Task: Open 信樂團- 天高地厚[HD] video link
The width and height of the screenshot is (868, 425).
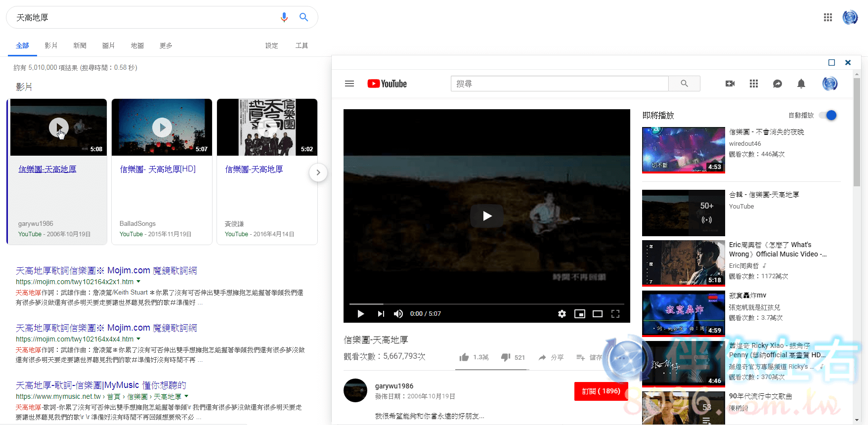Action: coord(158,169)
